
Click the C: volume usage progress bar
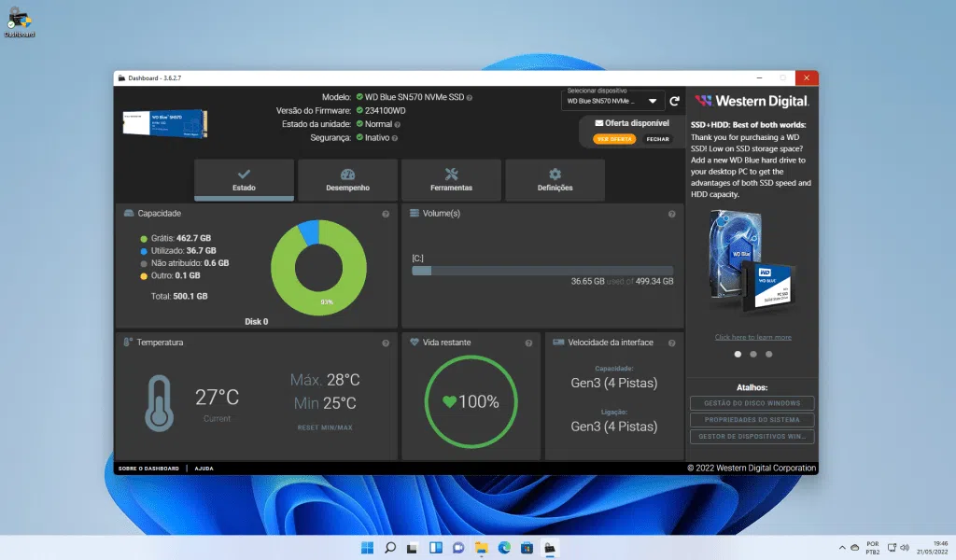[541, 271]
